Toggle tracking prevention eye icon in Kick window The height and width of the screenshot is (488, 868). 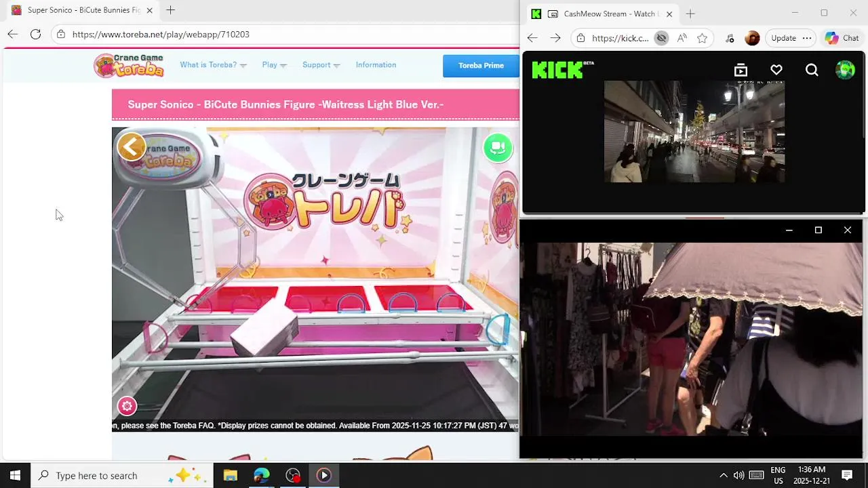coord(661,38)
